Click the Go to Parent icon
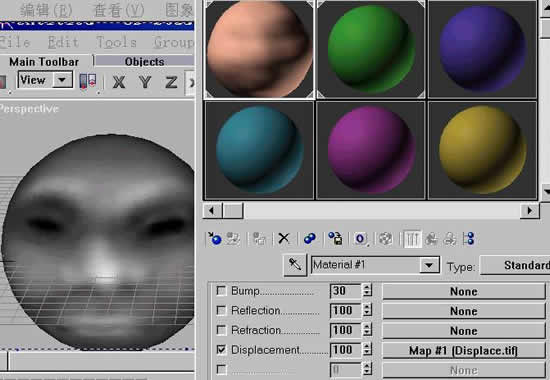Viewport: 550px width, 380px height. point(431,239)
